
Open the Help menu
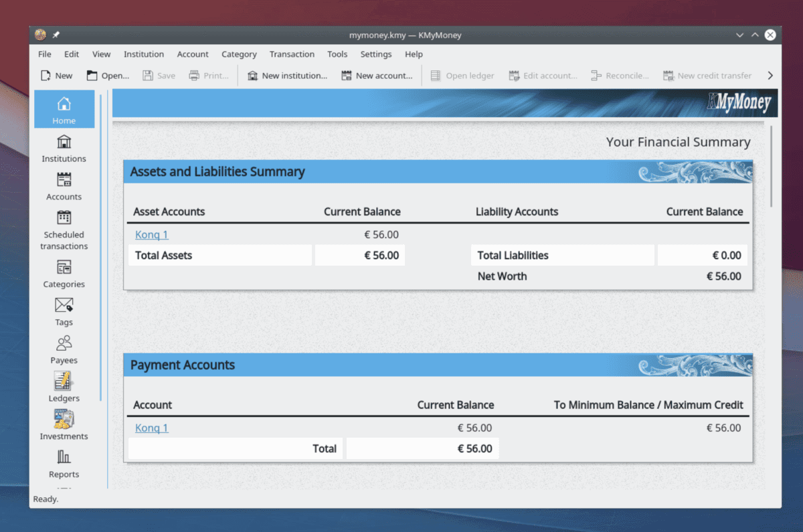point(414,54)
